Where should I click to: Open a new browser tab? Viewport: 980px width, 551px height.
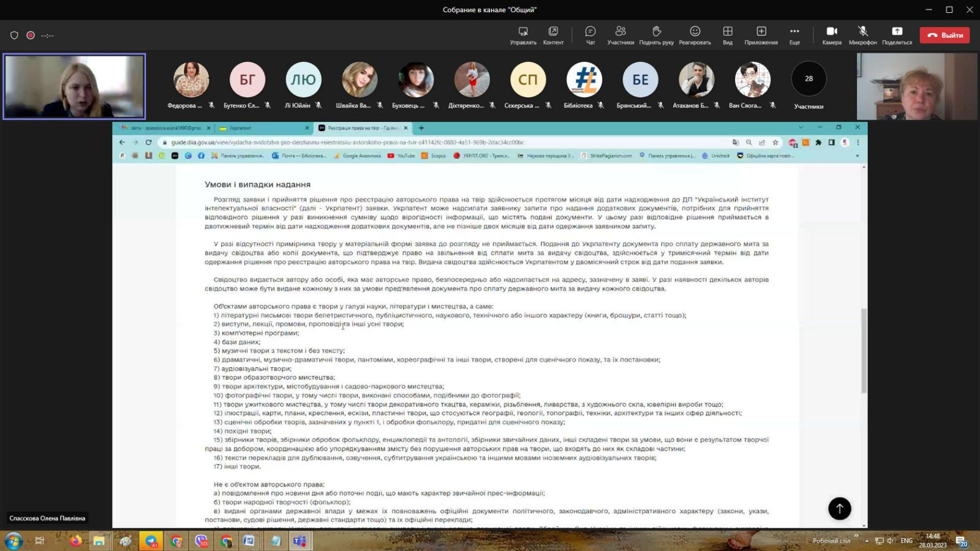click(x=421, y=128)
